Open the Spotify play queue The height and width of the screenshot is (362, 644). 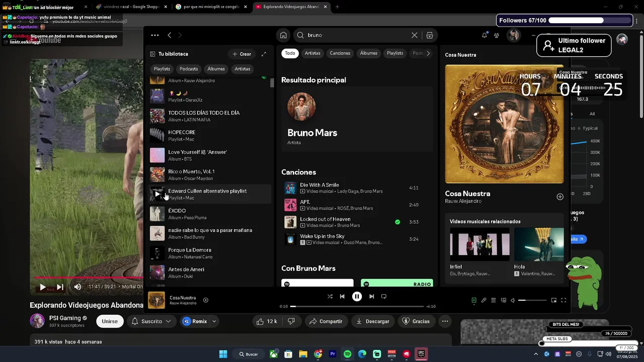click(x=494, y=300)
